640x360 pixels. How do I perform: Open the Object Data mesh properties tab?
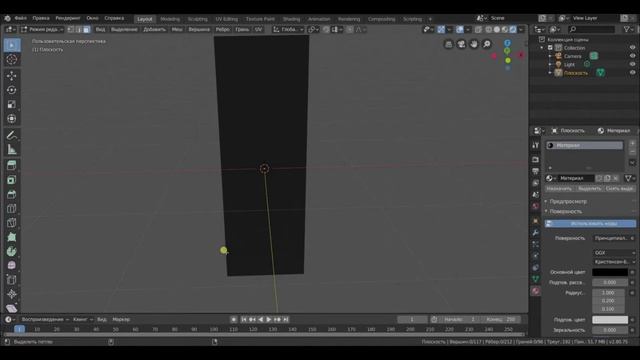pos(536,279)
